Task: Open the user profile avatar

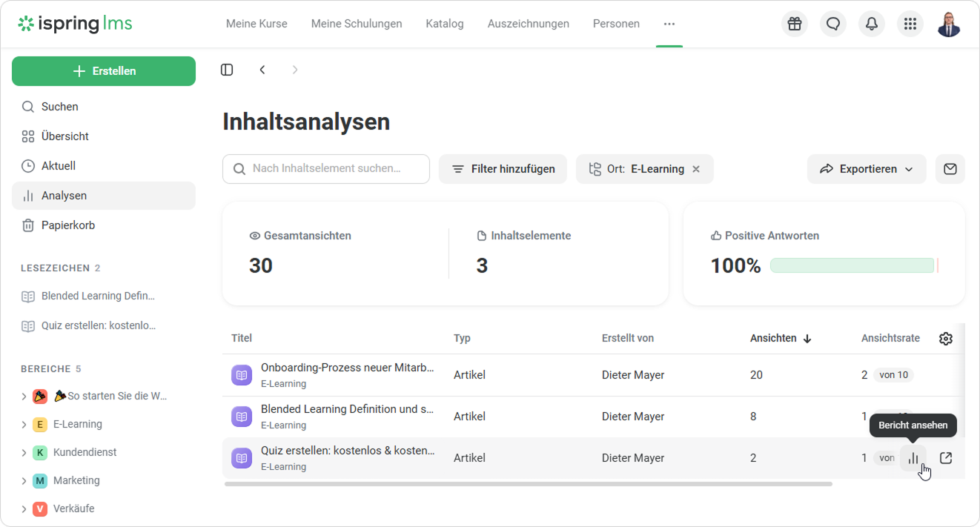Action: click(x=949, y=24)
